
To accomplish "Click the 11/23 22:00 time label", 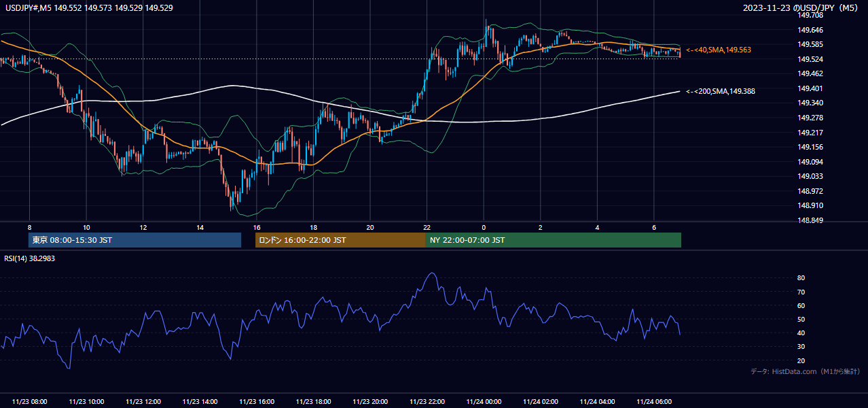I will pyautogui.click(x=427, y=402).
